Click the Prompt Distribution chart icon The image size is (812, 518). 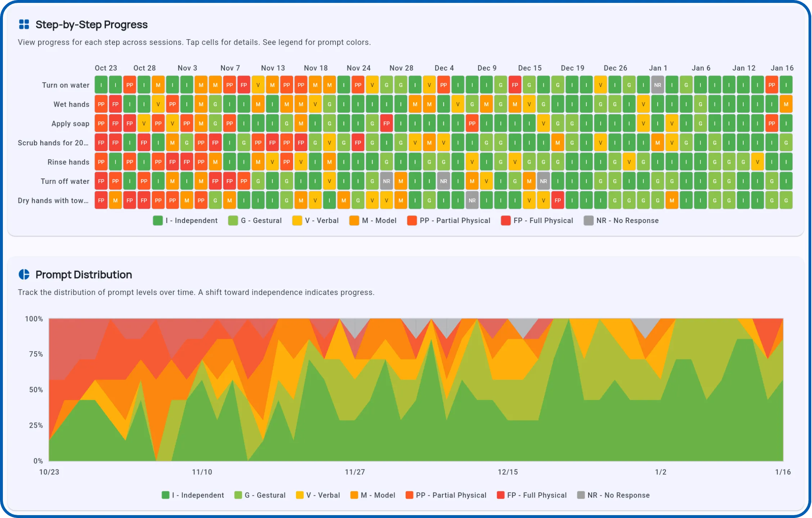[24, 274]
